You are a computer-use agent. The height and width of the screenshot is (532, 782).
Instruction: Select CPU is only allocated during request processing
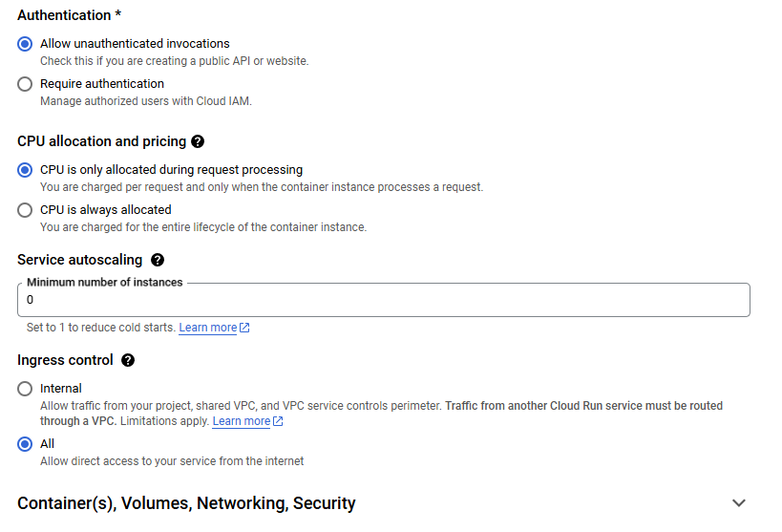click(x=26, y=170)
